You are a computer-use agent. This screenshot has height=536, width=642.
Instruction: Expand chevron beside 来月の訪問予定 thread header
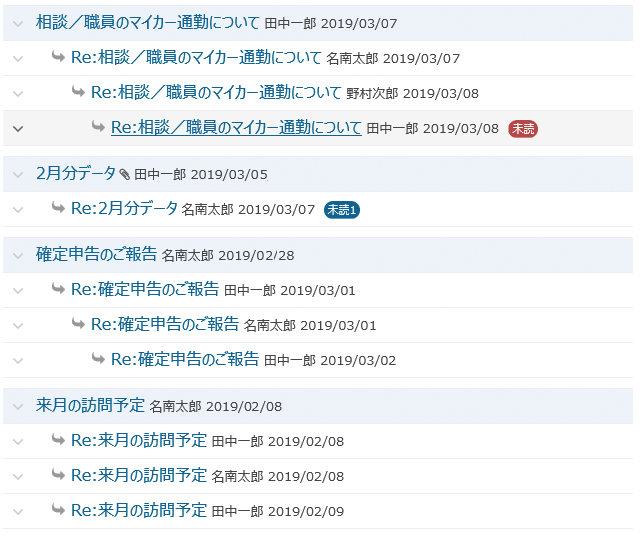coord(18,407)
